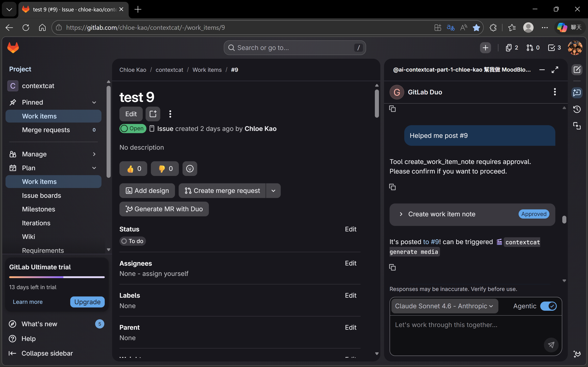
Task: Expand the Create work item note section
Action: [401, 214]
